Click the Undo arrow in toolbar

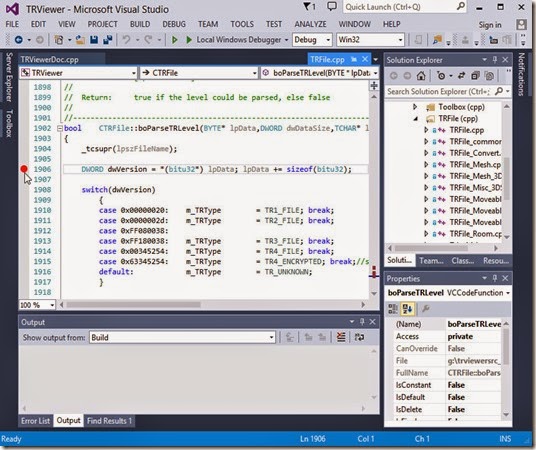[x=126, y=40]
